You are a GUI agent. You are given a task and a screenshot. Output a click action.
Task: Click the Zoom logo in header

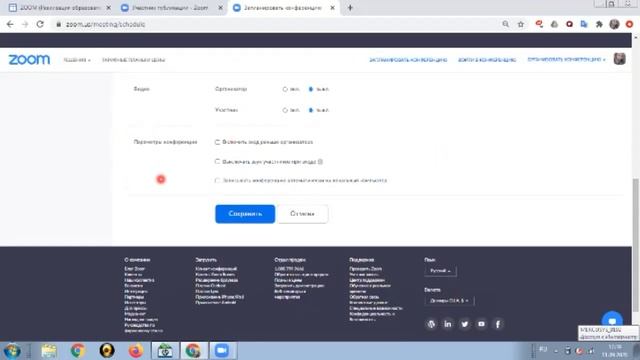point(29,60)
